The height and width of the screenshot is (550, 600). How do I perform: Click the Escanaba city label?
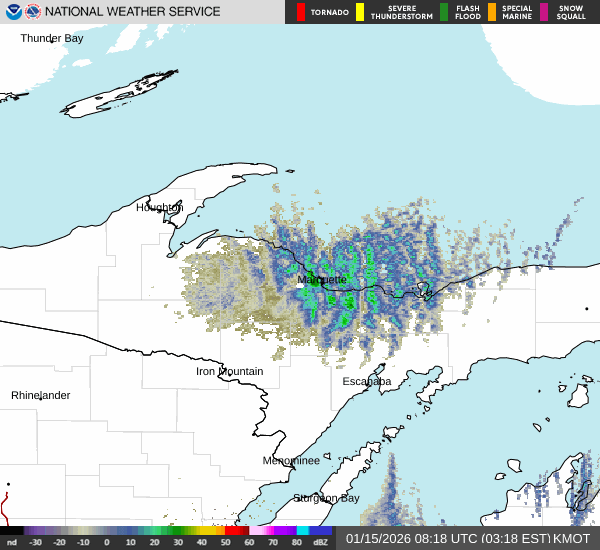click(x=367, y=382)
